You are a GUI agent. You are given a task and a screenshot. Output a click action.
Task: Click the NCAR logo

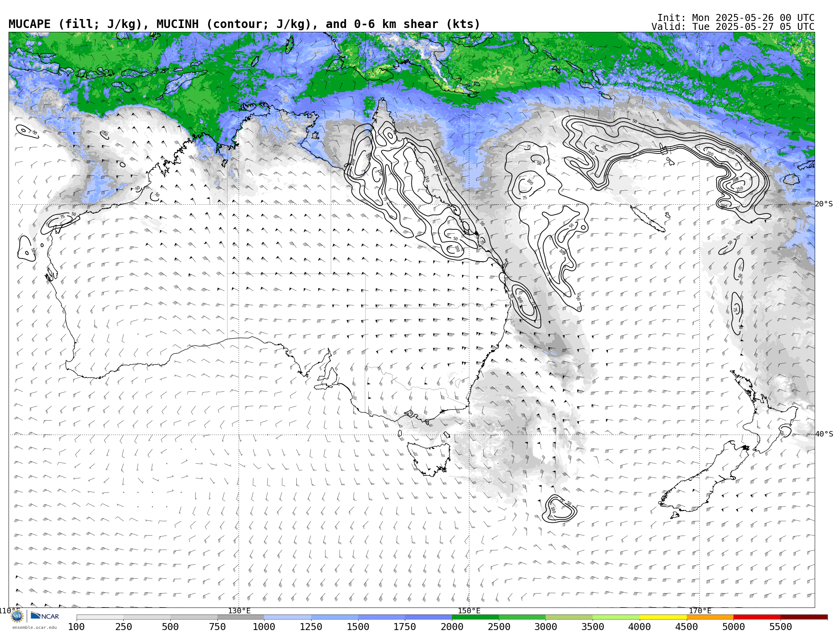[45, 616]
